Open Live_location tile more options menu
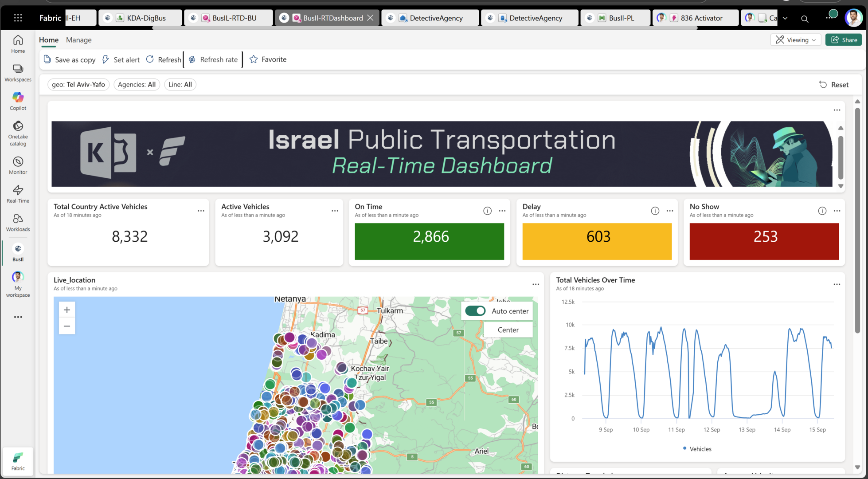Image resolution: width=868 pixels, height=479 pixels. point(536,284)
